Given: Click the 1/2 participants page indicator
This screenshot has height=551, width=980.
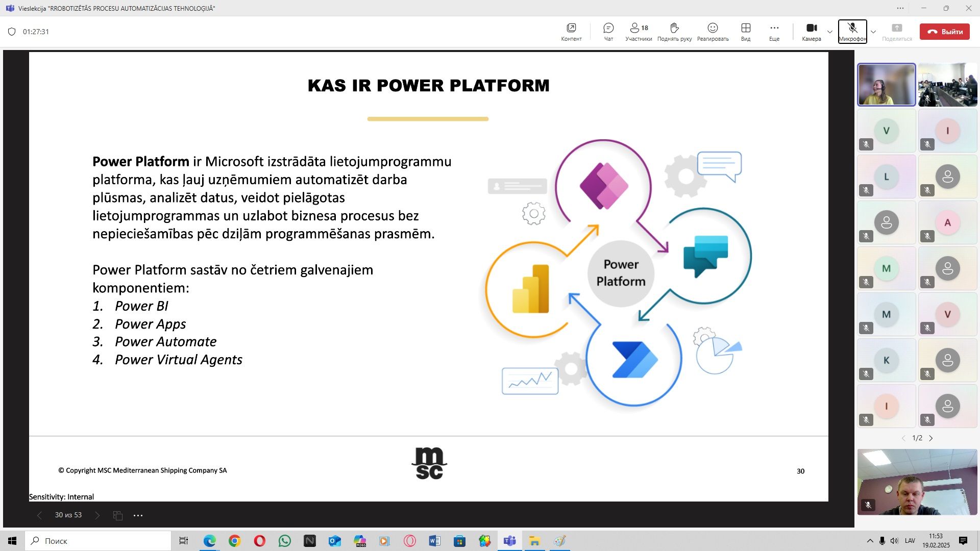Looking at the screenshot, I should pyautogui.click(x=917, y=438).
